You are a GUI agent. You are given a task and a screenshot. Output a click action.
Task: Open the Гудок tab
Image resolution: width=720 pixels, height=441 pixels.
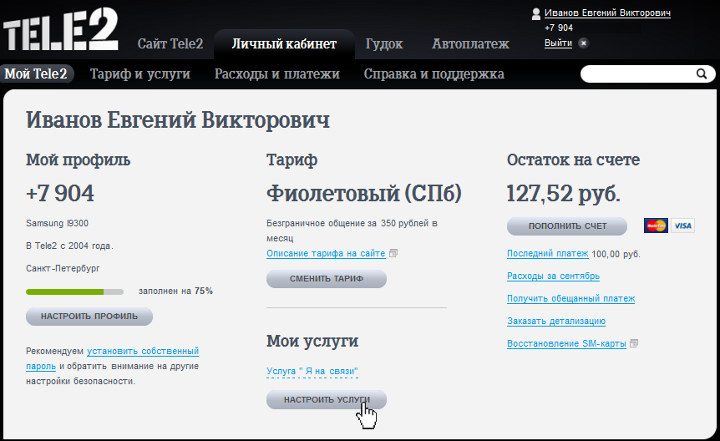click(384, 44)
